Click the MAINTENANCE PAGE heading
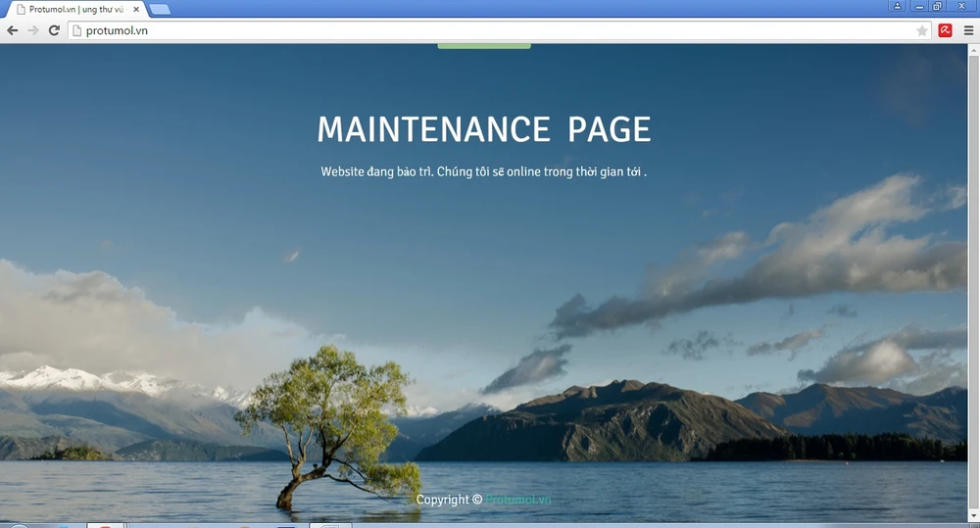The width and height of the screenshot is (980, 528). [x=484, y=129]
